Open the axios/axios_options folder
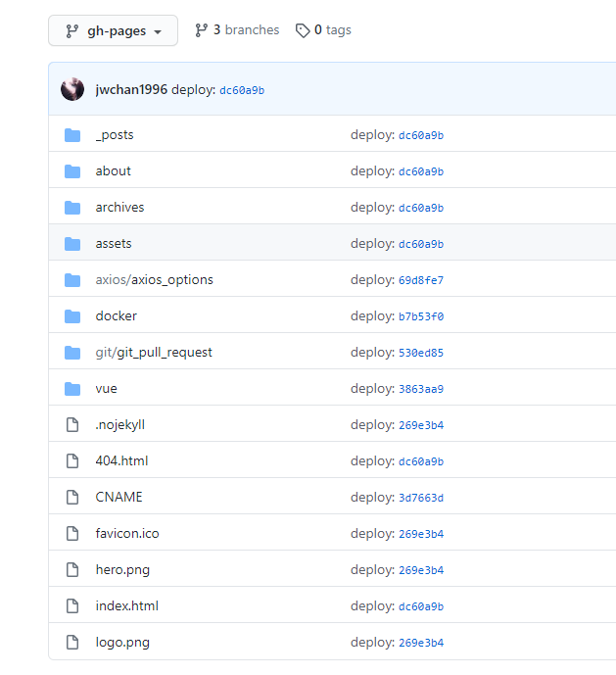The image size is (616, 675). pos(154,280)
